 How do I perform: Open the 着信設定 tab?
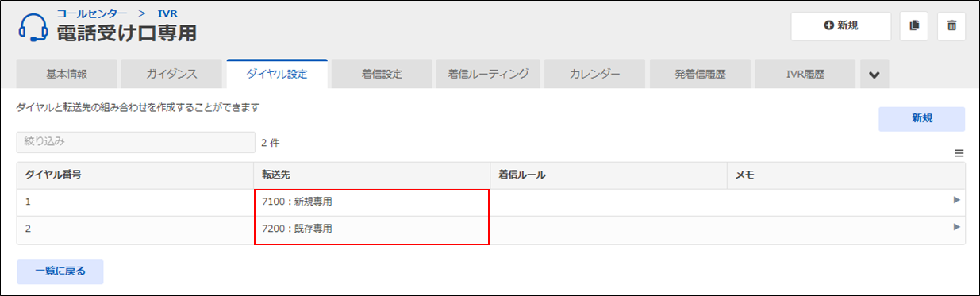tap(382, 75)
